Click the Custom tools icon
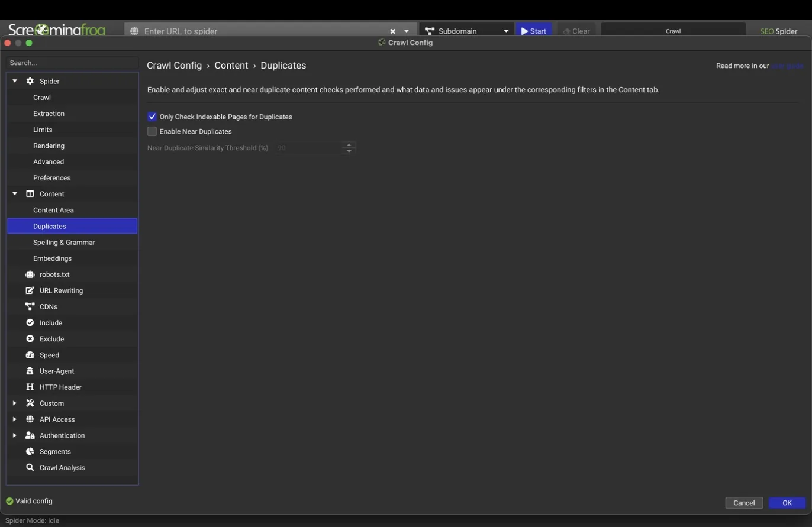Screen dimensions: 812x527 point(30,403)
